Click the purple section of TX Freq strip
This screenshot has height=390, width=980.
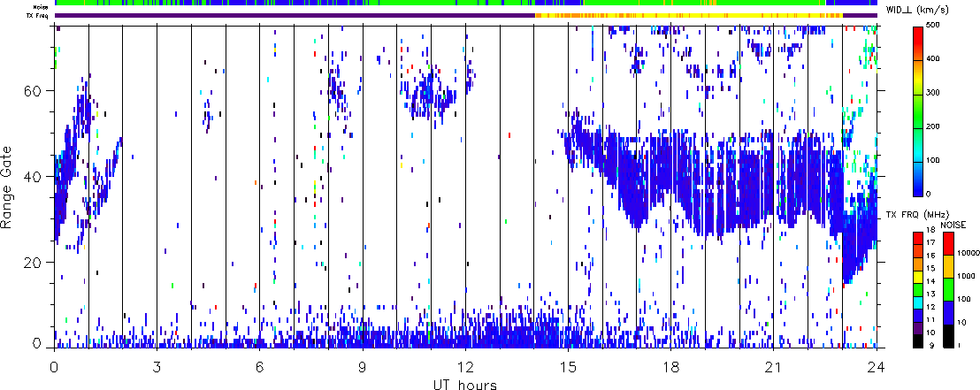point(295,15)
